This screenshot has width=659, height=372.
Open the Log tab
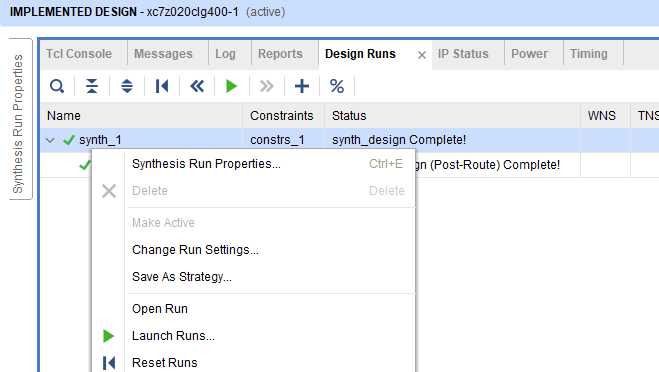coord(225,54)
